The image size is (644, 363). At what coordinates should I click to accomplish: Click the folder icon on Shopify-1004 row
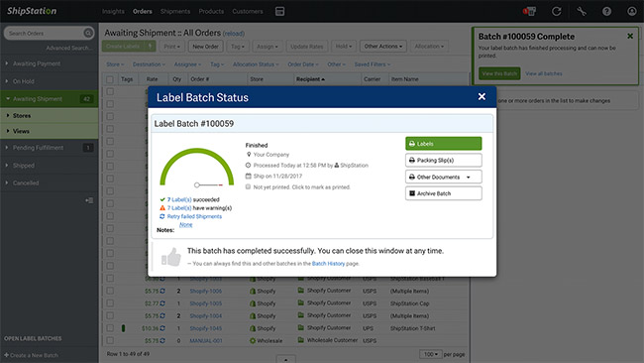pos(301,315)
